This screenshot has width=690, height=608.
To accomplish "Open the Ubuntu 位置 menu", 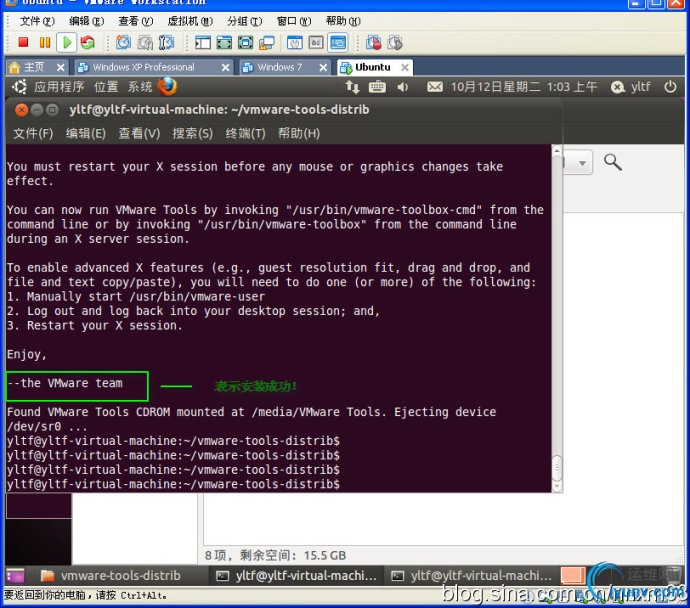I will (106, 87).
